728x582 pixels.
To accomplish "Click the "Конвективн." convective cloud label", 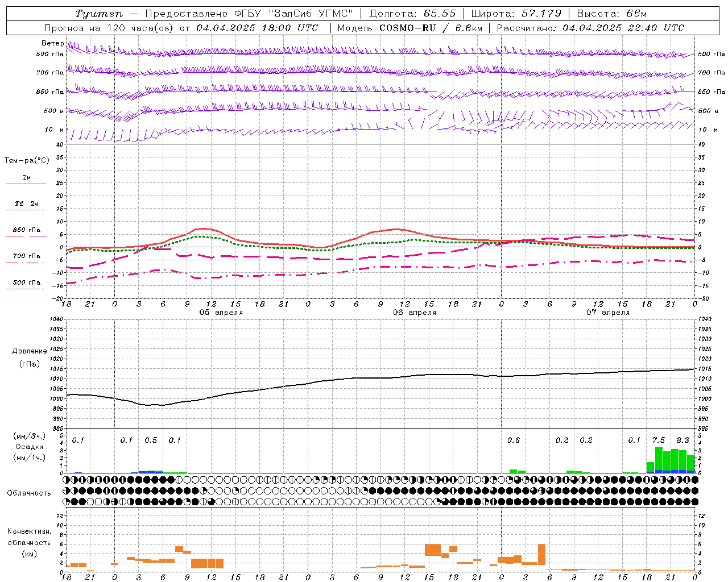I will 30,531.
